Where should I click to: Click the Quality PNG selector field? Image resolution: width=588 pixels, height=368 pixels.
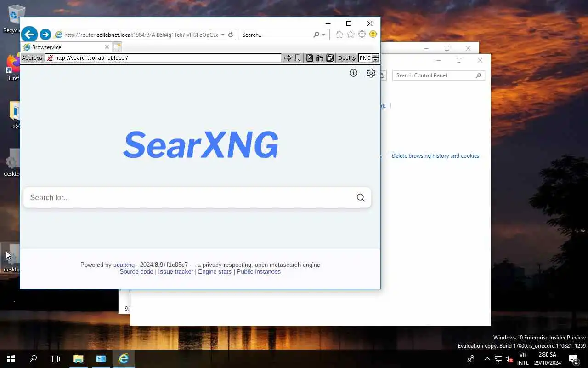pos(365,58)
